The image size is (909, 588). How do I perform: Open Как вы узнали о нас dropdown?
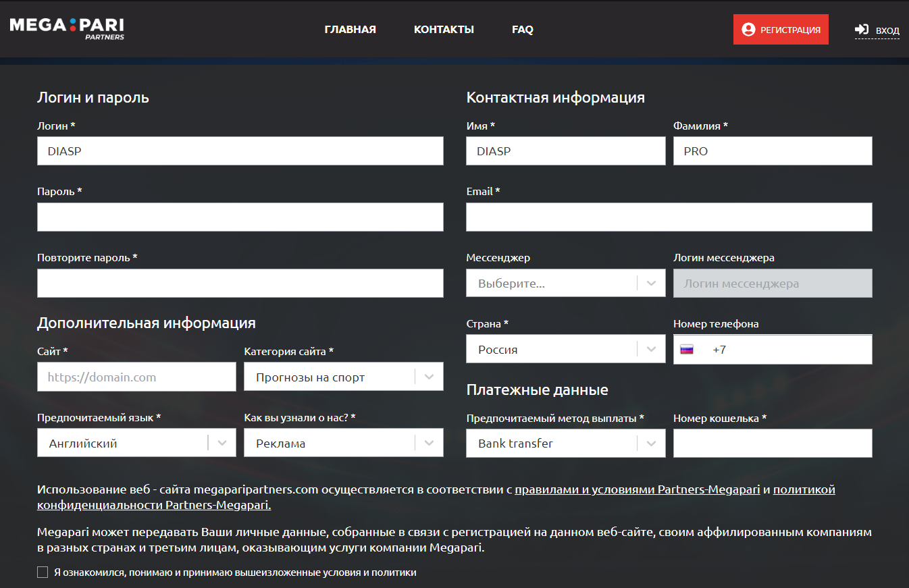(x=344, y=444)
